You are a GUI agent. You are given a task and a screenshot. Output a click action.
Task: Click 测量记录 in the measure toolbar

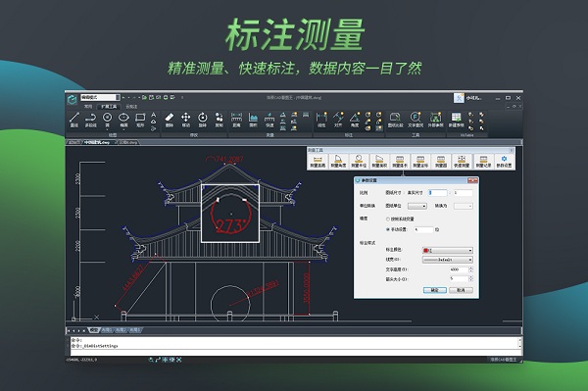[x=483, y=161]
